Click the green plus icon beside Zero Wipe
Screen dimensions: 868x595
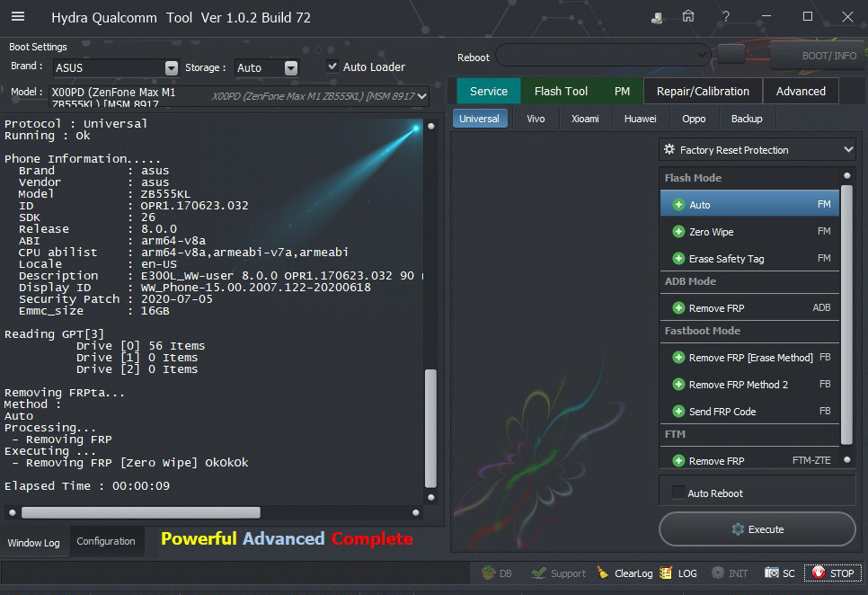678,231
